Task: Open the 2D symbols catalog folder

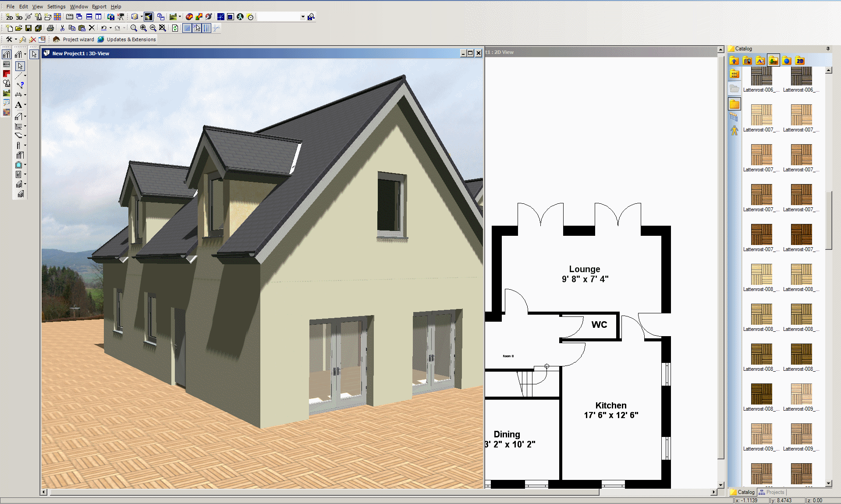Action: tap(800, 61)
